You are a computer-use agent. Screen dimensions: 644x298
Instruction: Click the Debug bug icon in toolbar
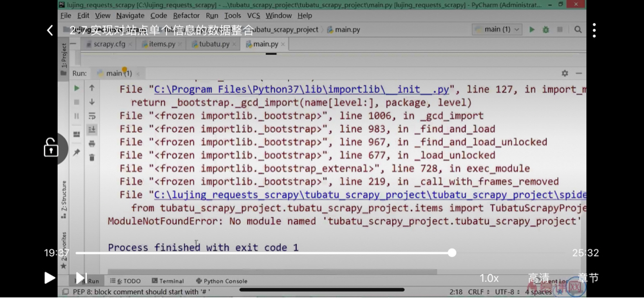click(x=546, y=30)
